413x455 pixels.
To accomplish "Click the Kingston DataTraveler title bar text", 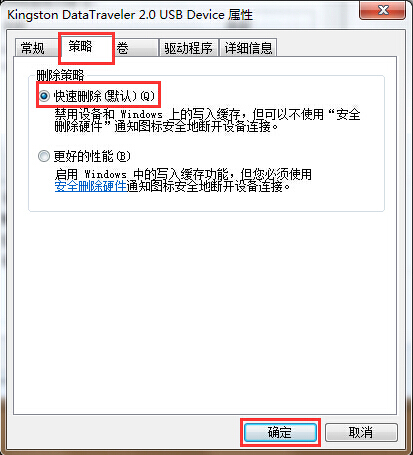I will click(116, 15).
